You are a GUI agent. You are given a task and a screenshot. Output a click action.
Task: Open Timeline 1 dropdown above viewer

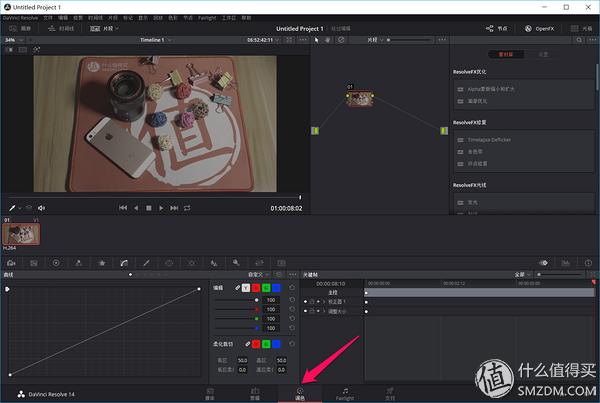tap(154, 40)
